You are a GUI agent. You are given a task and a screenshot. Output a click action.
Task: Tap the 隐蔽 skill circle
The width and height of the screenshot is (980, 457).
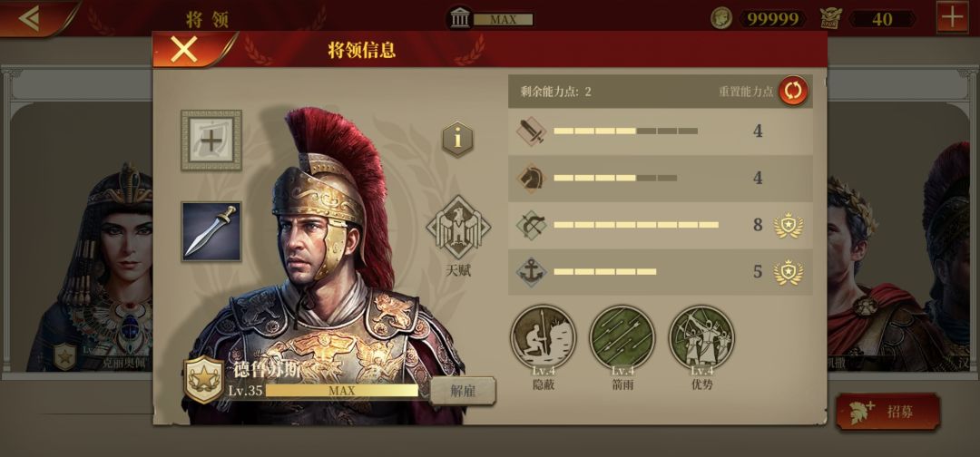click(544, 337)
